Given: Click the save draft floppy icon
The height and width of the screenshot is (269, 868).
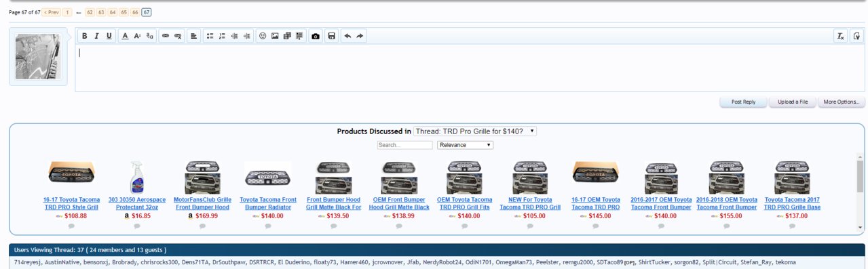Looking at the screenshot, I should (331, 36).
